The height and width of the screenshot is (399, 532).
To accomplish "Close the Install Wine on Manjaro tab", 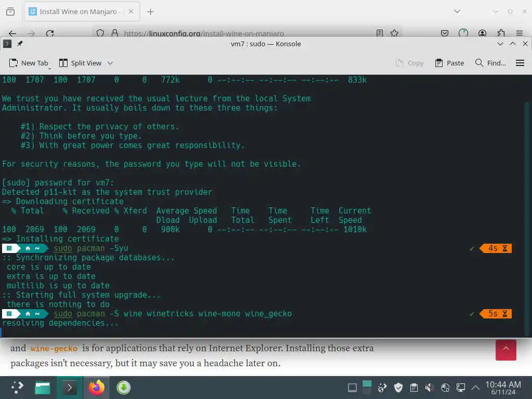I will 131,11.
